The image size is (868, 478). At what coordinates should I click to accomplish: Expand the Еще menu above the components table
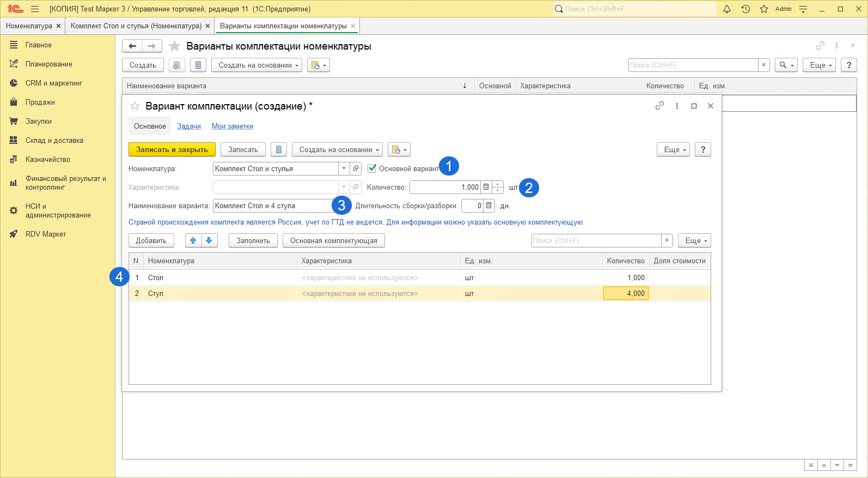(x=694, y=240)
